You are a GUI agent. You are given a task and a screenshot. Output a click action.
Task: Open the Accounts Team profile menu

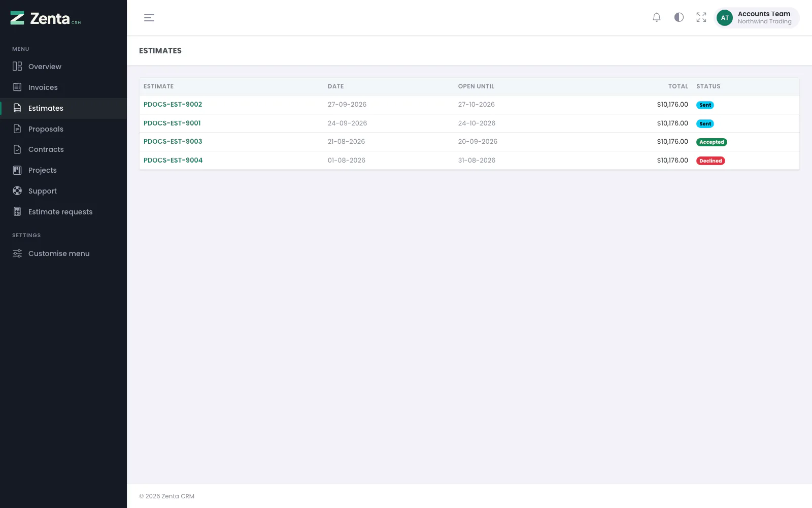(757, 18)
